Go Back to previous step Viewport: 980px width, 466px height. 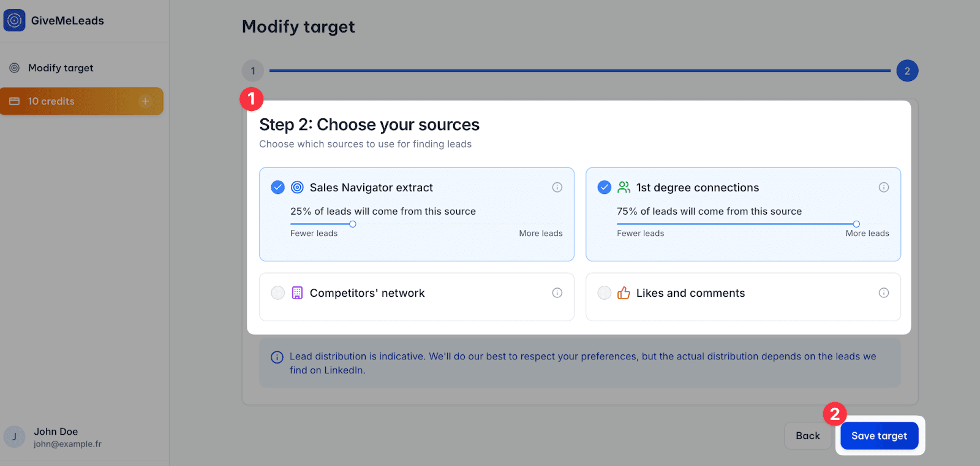(808, 436)
